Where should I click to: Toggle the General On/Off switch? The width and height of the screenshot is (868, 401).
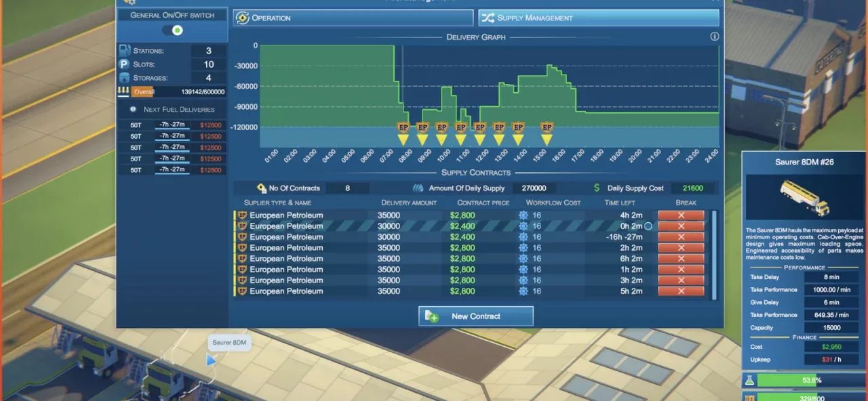[173, 30]
